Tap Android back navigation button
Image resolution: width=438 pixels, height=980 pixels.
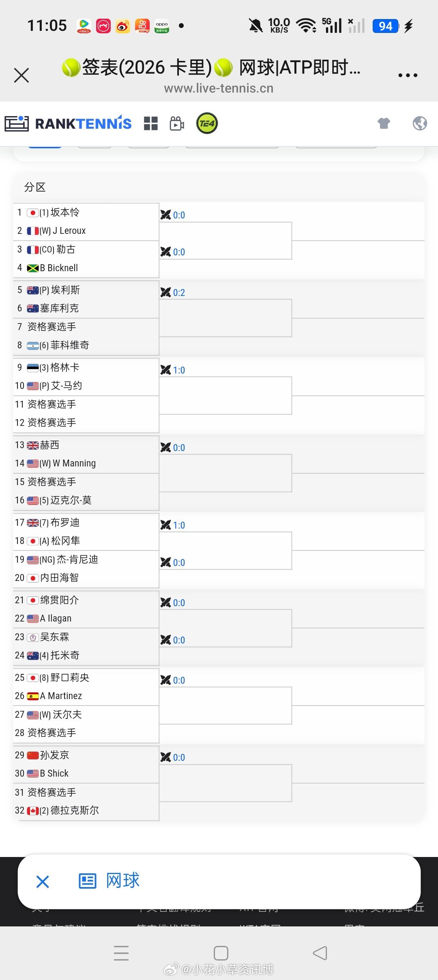tap(320, 953)
